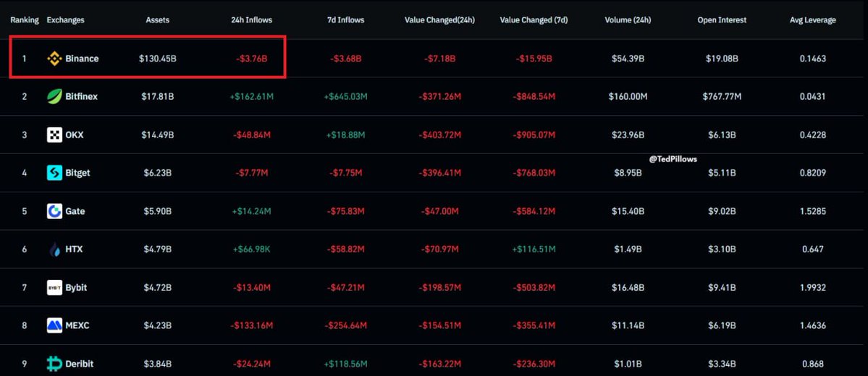Open the MEXC exchange name

point(77,325)
